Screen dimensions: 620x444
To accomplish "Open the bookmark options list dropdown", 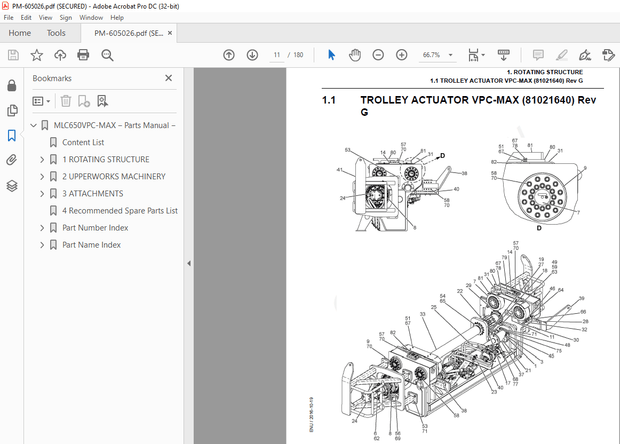I will [41, 101].
